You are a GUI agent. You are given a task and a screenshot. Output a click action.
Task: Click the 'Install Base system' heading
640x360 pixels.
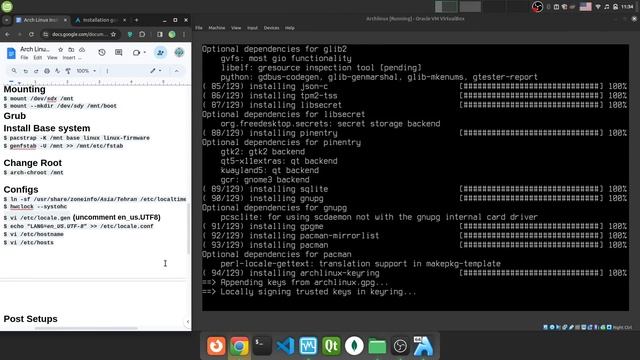click(47, 128)
